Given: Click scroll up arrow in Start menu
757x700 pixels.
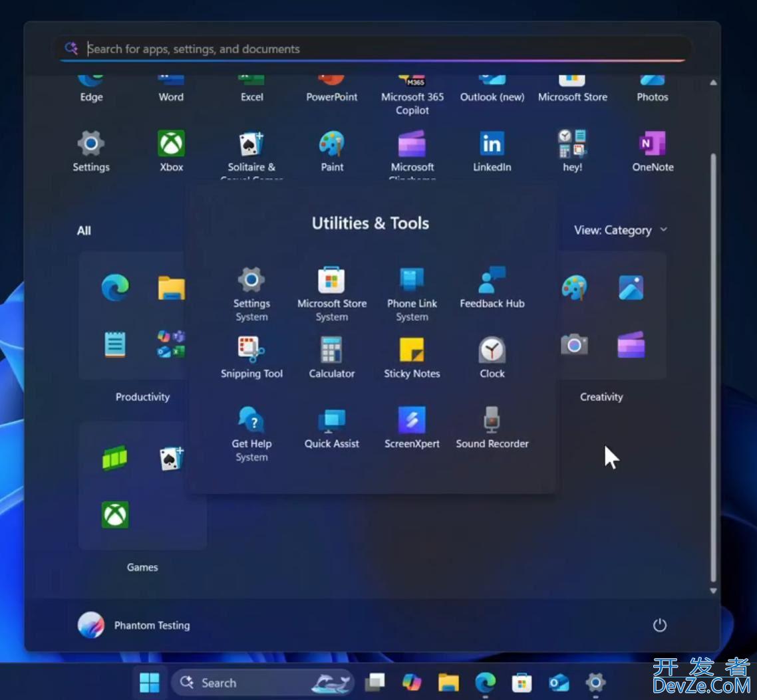Looking at the screenshot, I should 713,82.
